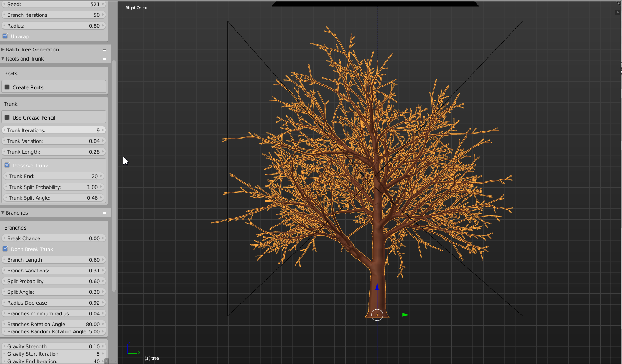
Task: Click the Trunk Variation slider
Action: (54, 141)
